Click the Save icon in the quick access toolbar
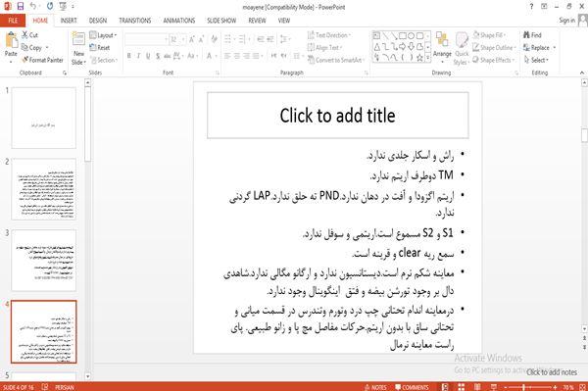 tap(21, 7)
